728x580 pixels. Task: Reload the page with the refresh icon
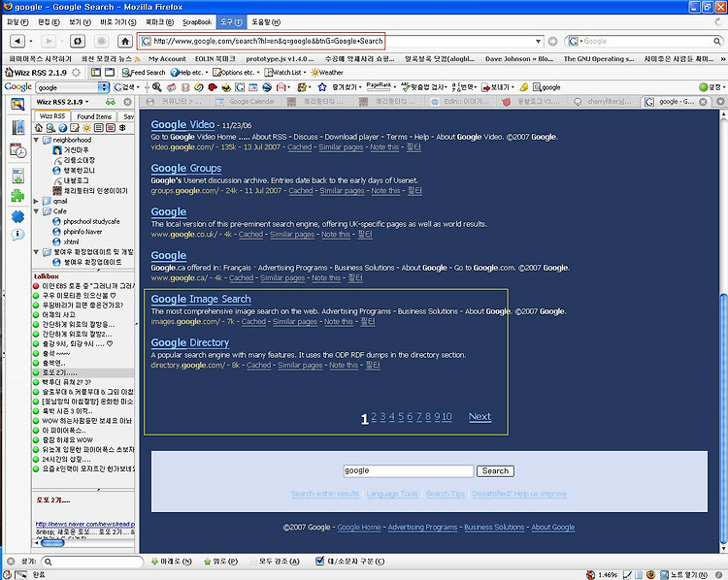click(78, 41)
